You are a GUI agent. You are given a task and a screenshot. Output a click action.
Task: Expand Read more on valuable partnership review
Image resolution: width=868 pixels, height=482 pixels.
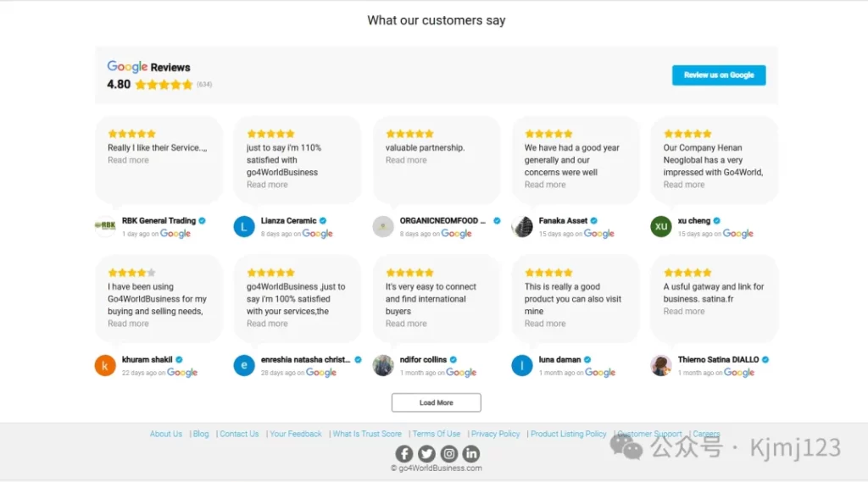[406, 160]
